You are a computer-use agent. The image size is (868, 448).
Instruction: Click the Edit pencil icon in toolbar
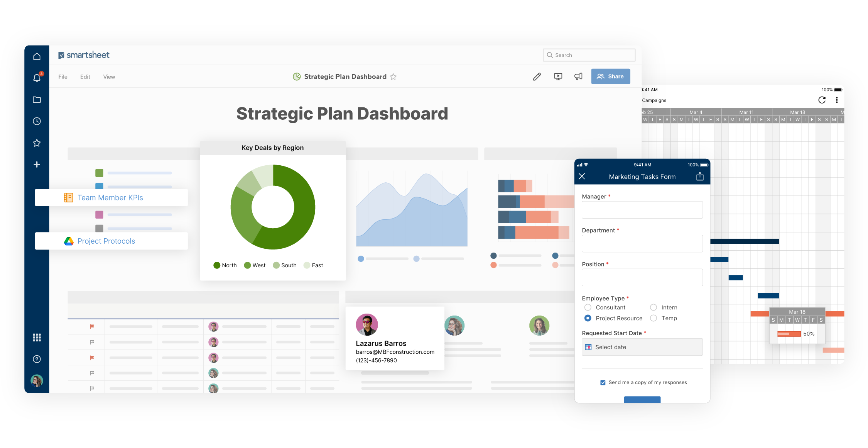(x=536, y=76)
